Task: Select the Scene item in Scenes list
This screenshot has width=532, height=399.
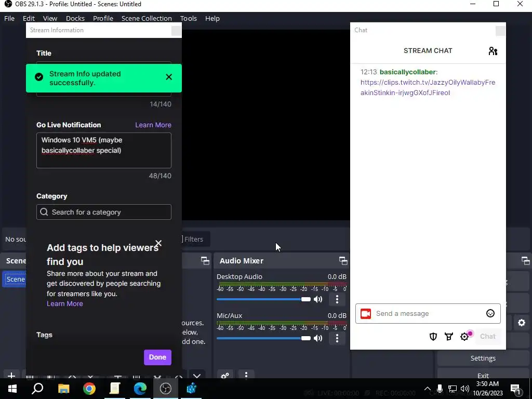Action: [x=15, y=279]
